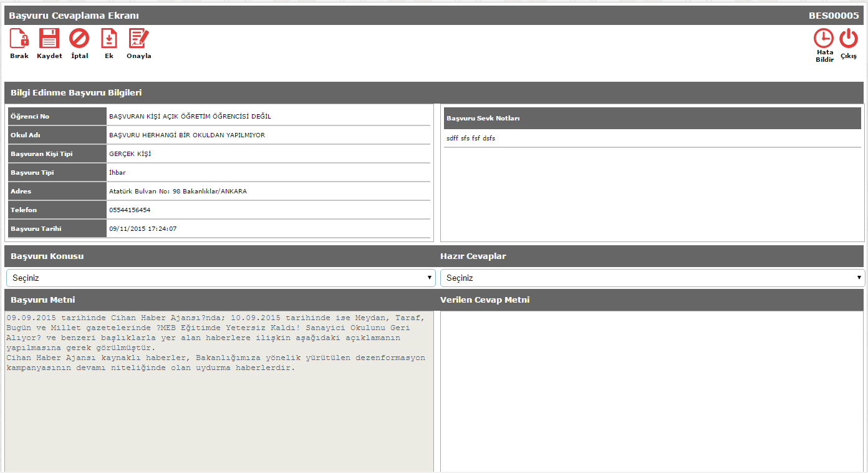Approve with the Onayla icon
Image resolution: width=868 pixels, height=473 pixels.
point(138,39)
